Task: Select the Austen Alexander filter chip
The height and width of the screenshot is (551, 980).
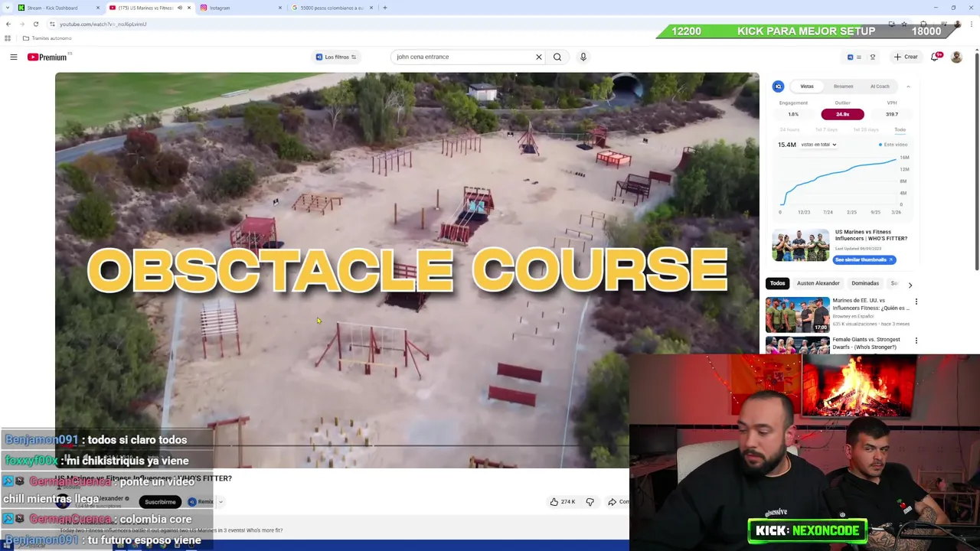Action: tap(818, 284)
